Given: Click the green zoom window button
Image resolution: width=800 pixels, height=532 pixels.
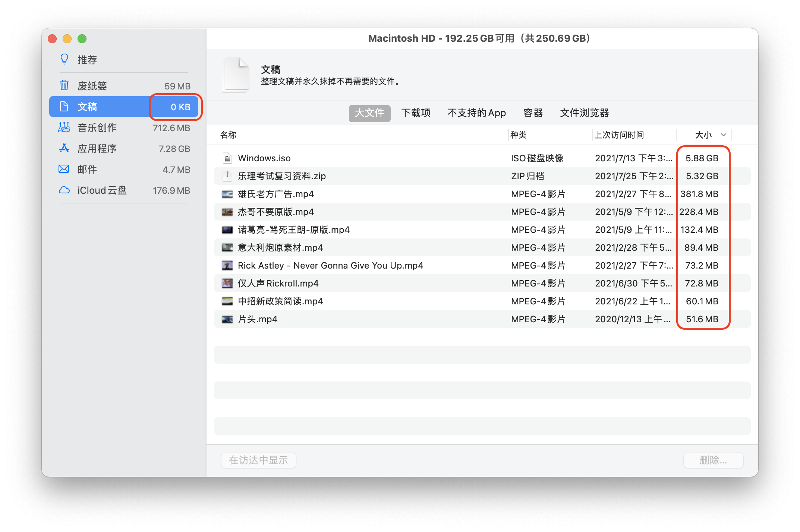Looking at the screenshot, I should 82,39.
